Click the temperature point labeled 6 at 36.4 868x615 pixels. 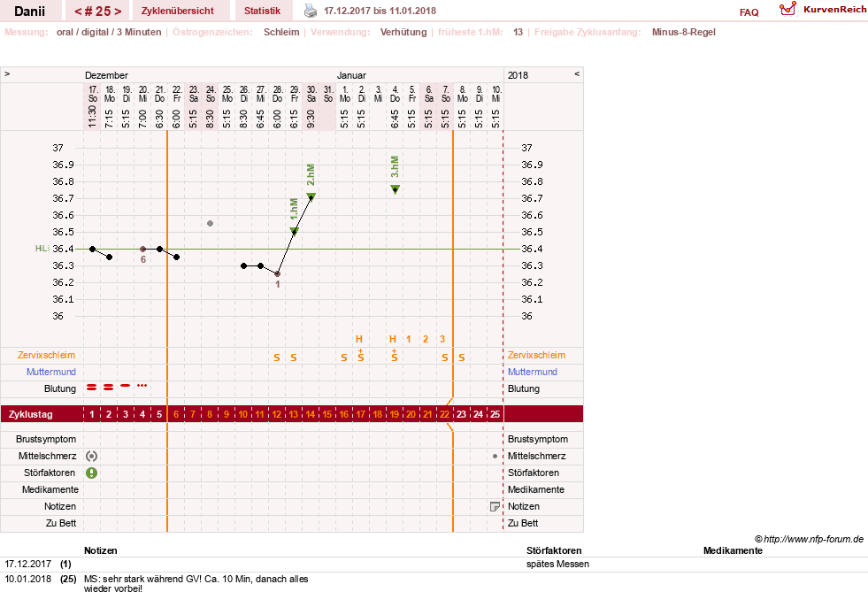[142, 250]
